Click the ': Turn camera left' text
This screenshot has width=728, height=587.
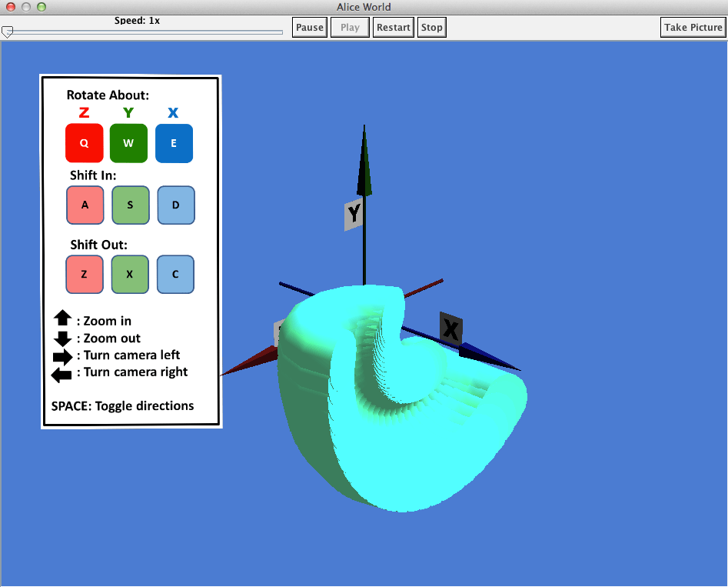pyautogui.click(x=128, y=355)
